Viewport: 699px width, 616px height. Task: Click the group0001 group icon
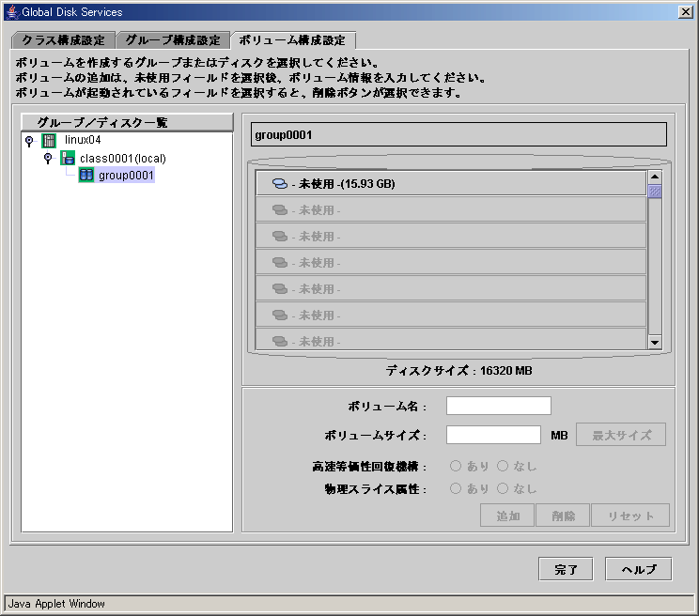coord(86,175)
